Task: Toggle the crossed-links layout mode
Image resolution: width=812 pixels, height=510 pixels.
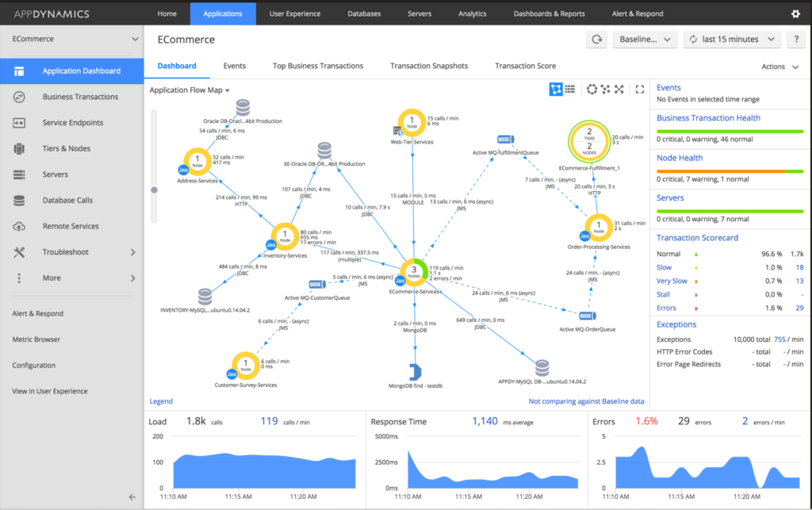Action: 618,89
